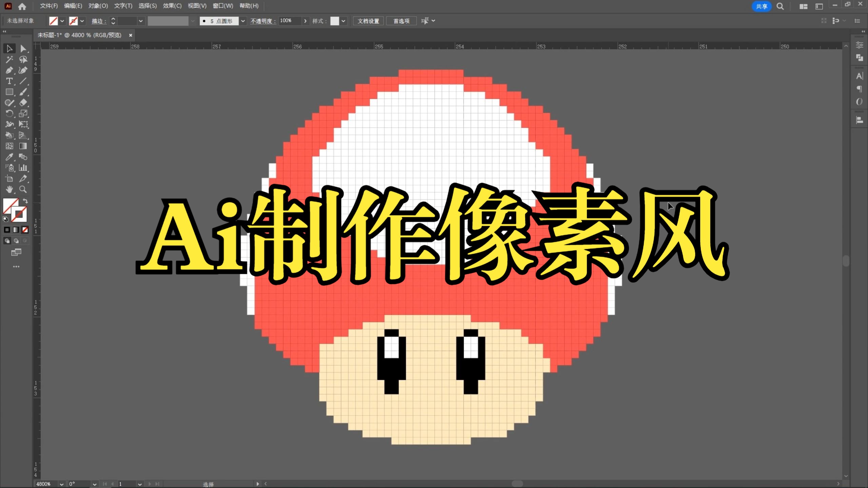868x488 pixels.
Task: Click the 100% opacity input field
Action: click(x=290, y=21)
